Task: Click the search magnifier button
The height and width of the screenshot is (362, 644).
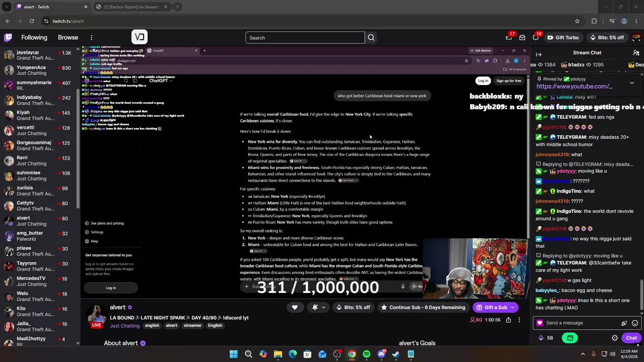Action: tap(371, 38)
